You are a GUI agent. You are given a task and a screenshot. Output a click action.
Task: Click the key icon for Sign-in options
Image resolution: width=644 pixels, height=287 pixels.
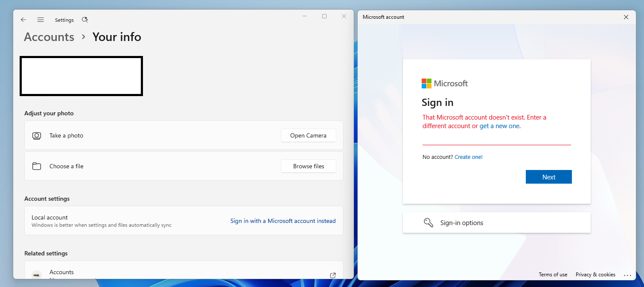click(x=428, y=223)
